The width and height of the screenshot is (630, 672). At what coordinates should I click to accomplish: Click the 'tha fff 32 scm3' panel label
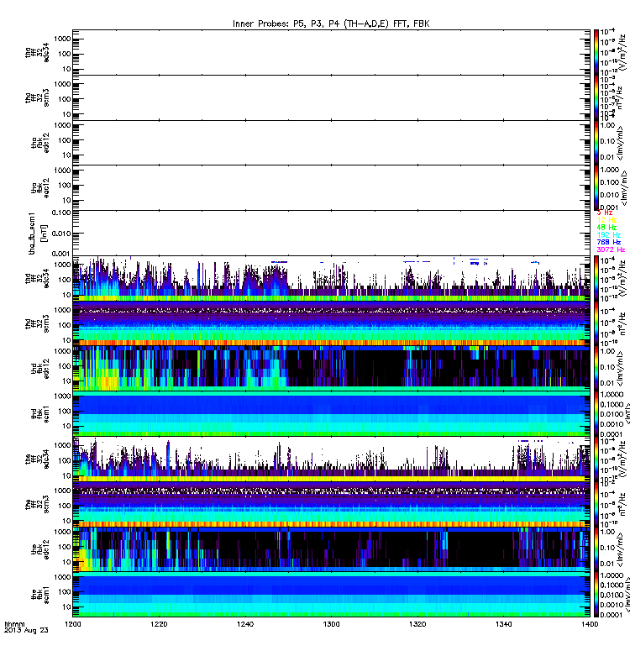click(x=37, y=97)
